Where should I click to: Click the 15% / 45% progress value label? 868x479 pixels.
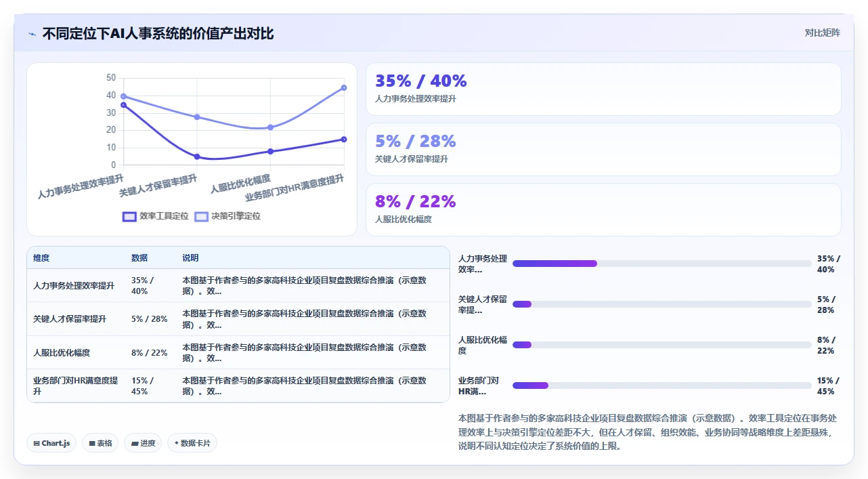click(x=829, y=386)
